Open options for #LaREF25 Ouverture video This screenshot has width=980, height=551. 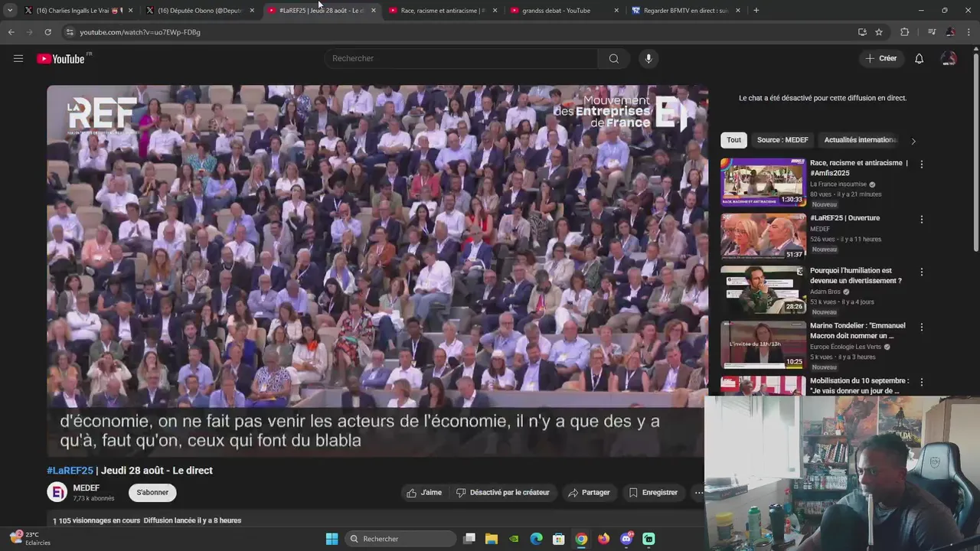921,220
